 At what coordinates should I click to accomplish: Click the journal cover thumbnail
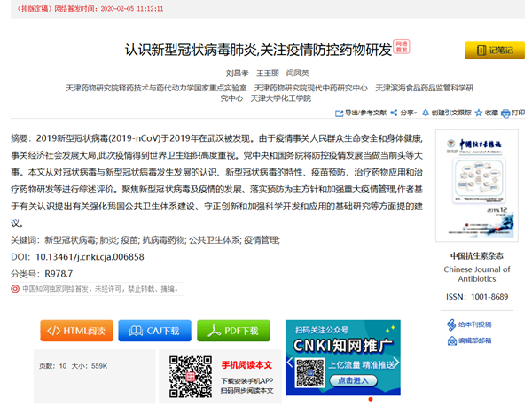(477, 187)
